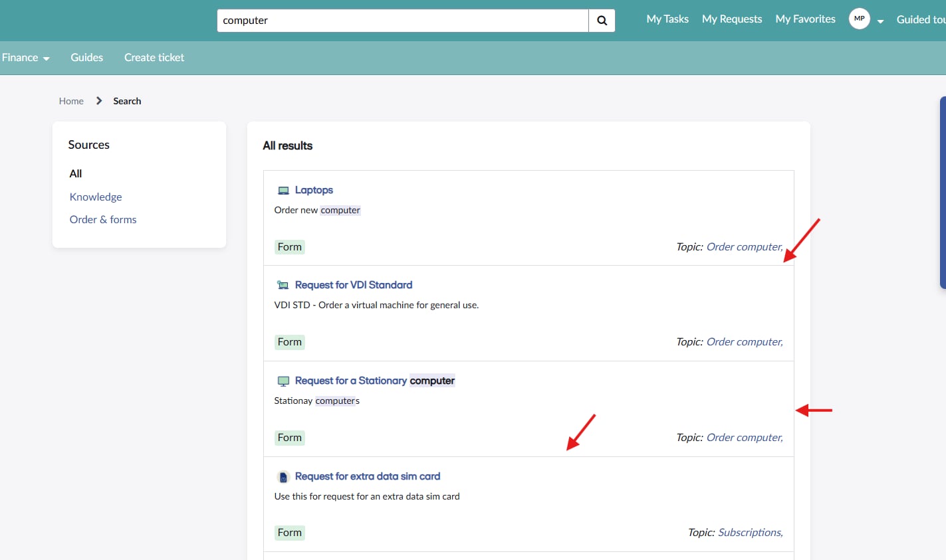Open the user profile dropdown arrow
This screenshot has height=560, width=946.
(x=880, y=21)
